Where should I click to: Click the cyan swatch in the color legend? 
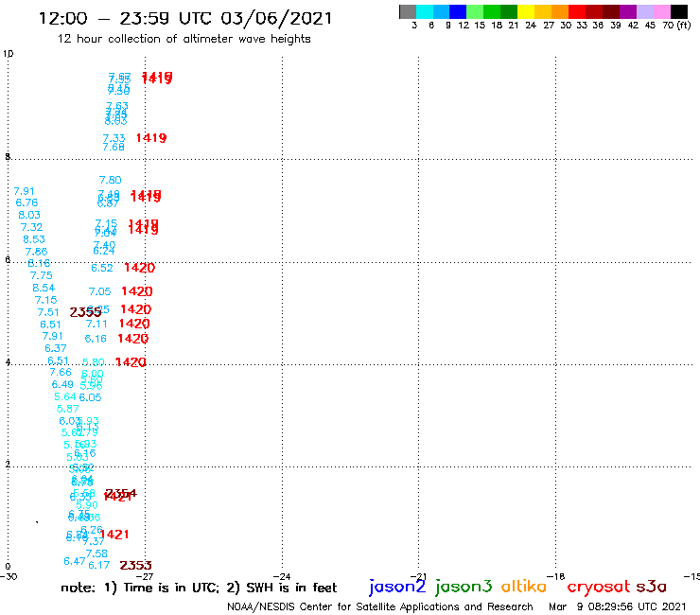[425, 11]
